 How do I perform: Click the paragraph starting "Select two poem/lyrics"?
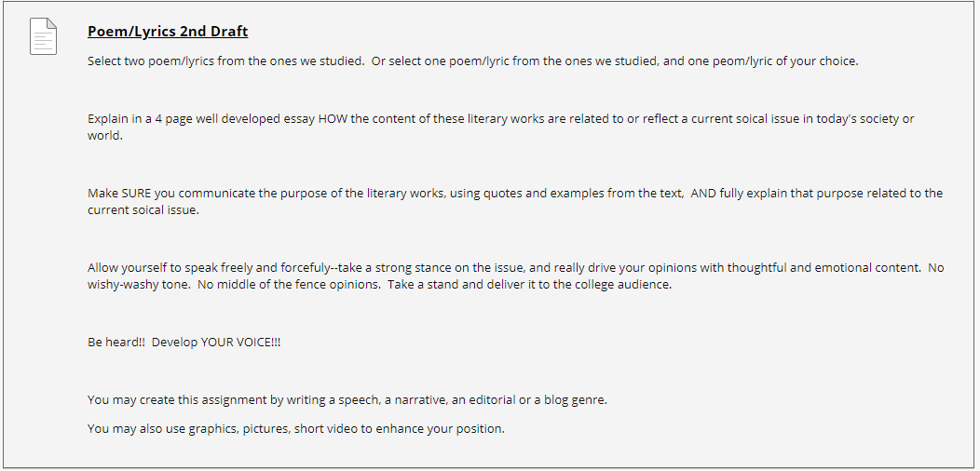tap(473, 61)
